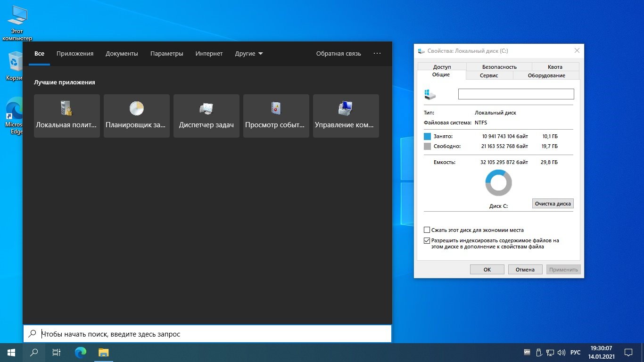Open Локальная политика безопасности app tile
Image resolution: width=644 pixels, height=362 pixels.
67,116
